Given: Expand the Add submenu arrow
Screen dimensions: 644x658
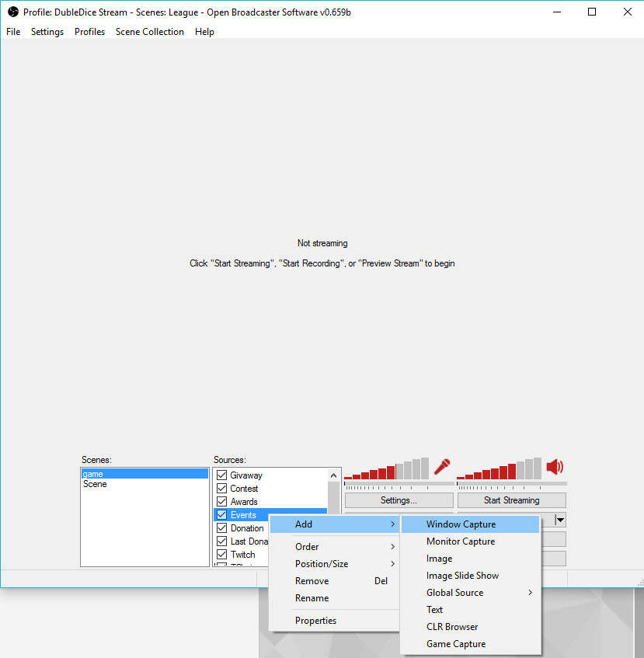Looking at the screenshot, I should 393,524.
